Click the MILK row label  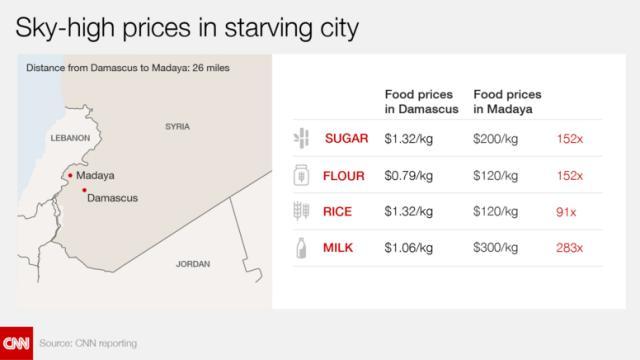click(338, 248)
